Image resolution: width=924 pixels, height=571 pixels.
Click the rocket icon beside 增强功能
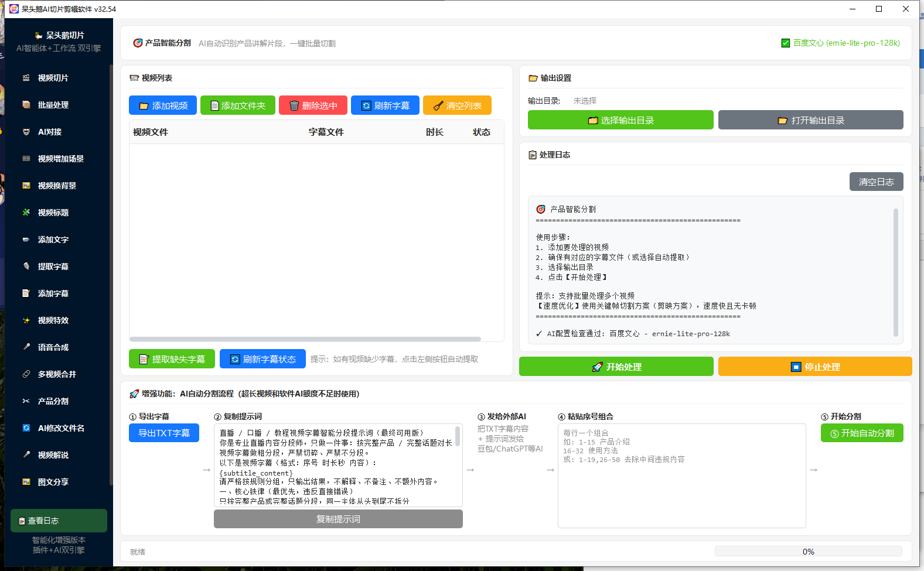[134, 394]
